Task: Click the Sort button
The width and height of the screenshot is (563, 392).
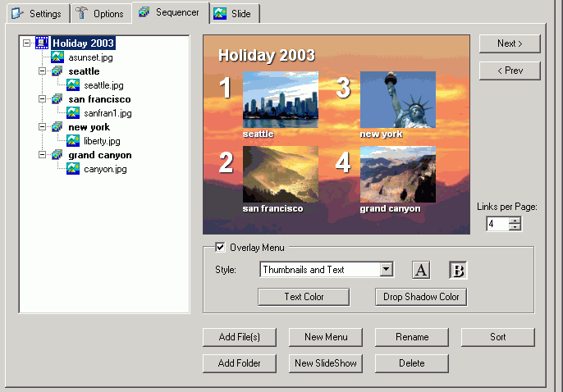Action: point(498,337)
